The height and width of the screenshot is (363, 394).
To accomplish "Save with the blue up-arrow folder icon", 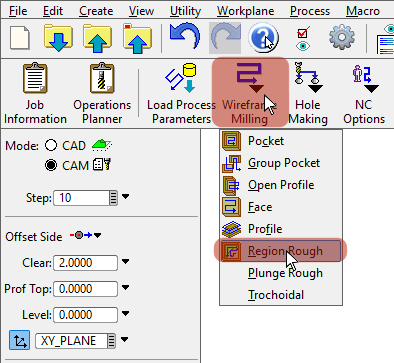I will click(x=97, y=38).
